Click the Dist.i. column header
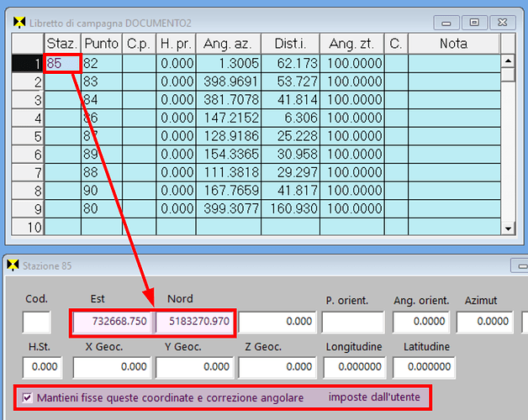The image size is (528, 420). click(x=290, y=44)
